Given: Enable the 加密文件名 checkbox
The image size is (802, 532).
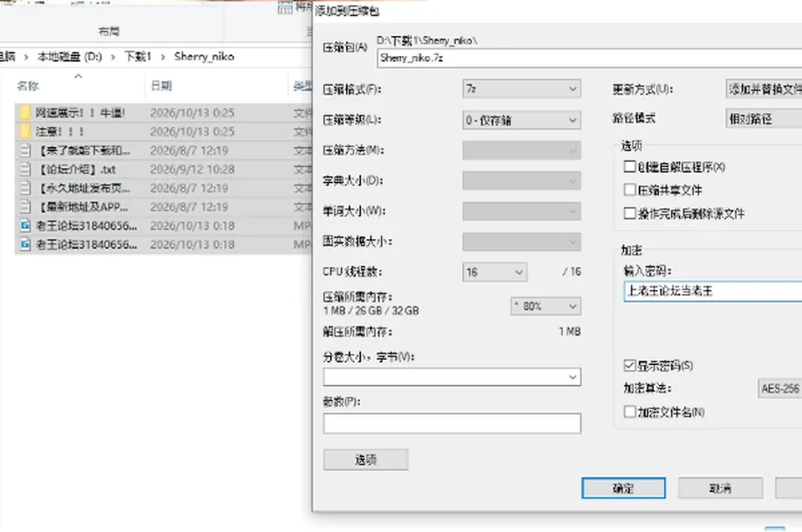Looking at the screenshot, I should point(630,411).
